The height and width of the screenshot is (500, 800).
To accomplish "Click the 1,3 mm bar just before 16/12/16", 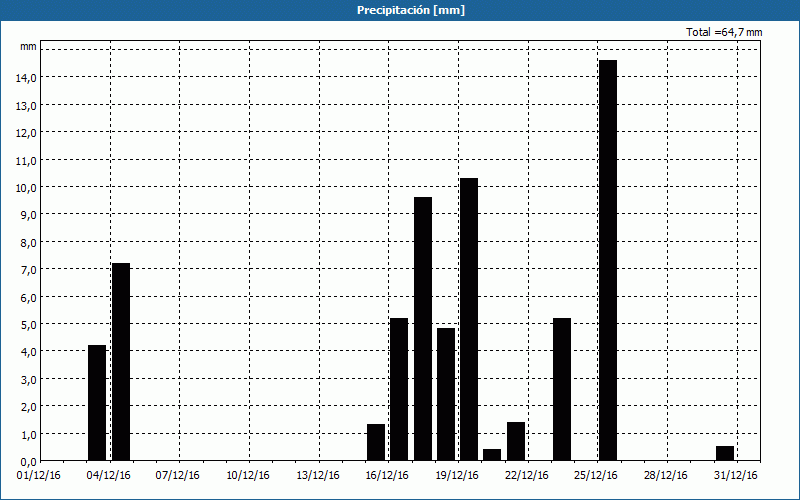I will point(376,442).
